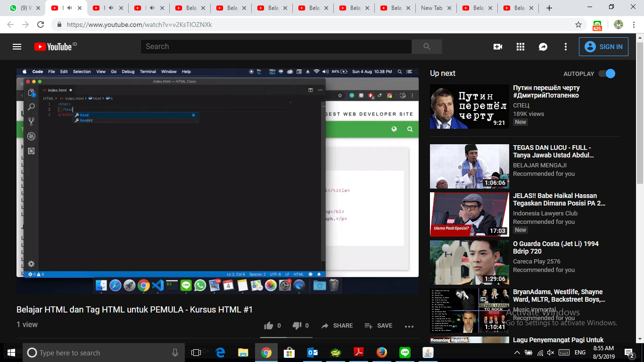The image size is (644, 362).
Task: Click the create video camera icon
Action: click(x=498, y=47)
